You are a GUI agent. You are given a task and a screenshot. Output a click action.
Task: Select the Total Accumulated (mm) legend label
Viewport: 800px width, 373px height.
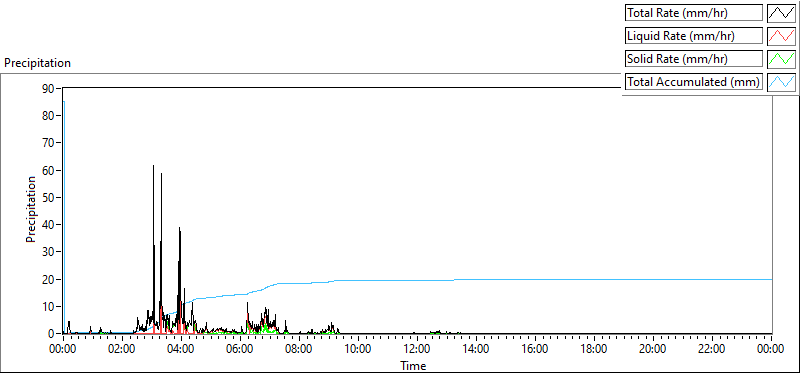(x=693, y=82)
